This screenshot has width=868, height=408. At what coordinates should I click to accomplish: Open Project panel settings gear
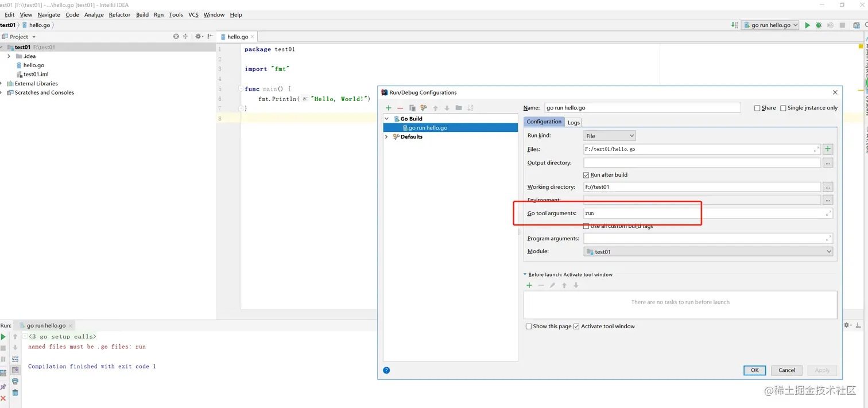pyautogui.click(x=198, y=36)
